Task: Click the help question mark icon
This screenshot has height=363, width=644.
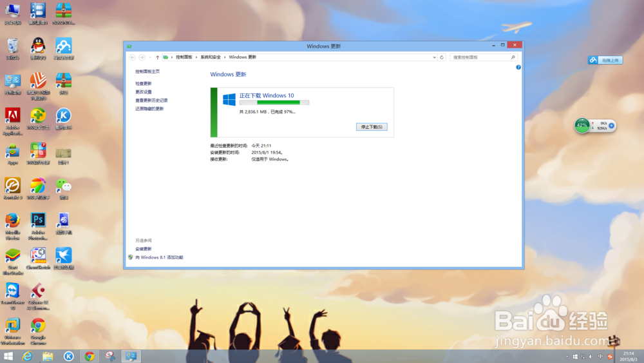Action: pyautogui.click(x=518, y=68)
